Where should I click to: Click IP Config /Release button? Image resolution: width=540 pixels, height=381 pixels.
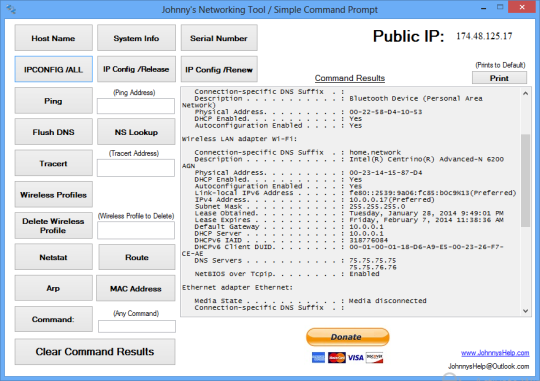(136, 69)
